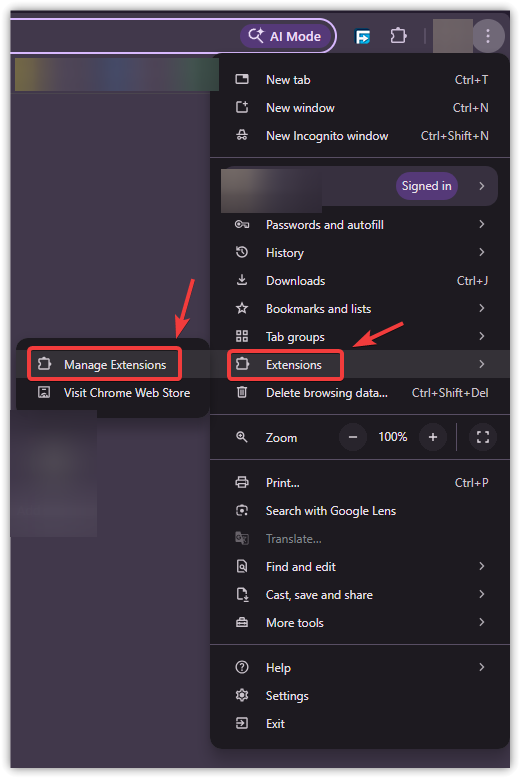Enter fullscreen with the square brackets button
520x778 pixels.
click(x=483, y=437)
